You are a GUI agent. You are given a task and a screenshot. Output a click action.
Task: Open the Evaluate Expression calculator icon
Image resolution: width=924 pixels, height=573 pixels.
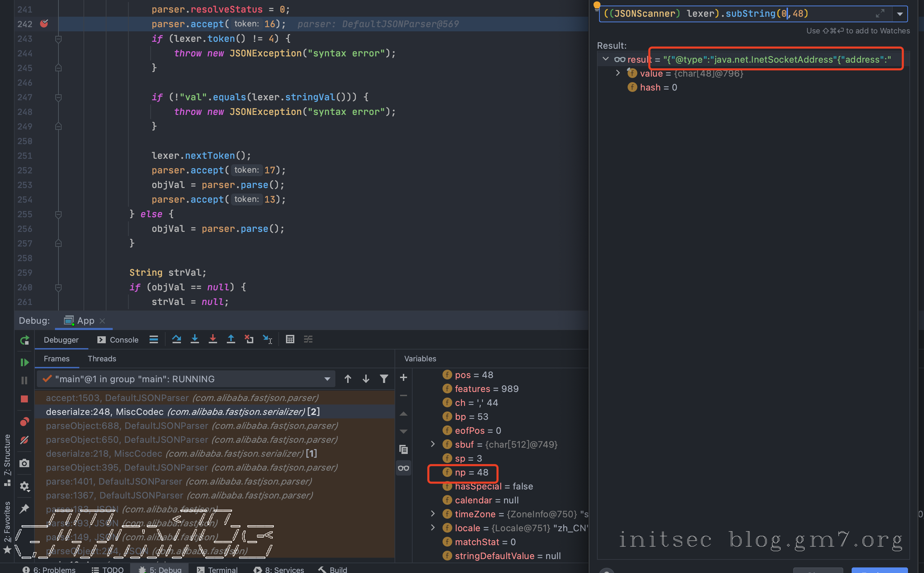click(x=290, y=339)
